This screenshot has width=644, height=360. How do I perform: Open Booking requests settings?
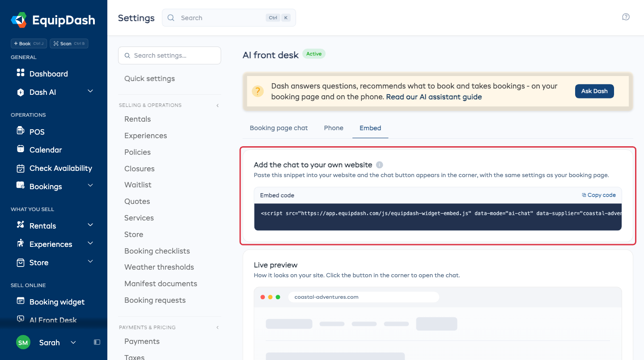(x=155, y=300)
